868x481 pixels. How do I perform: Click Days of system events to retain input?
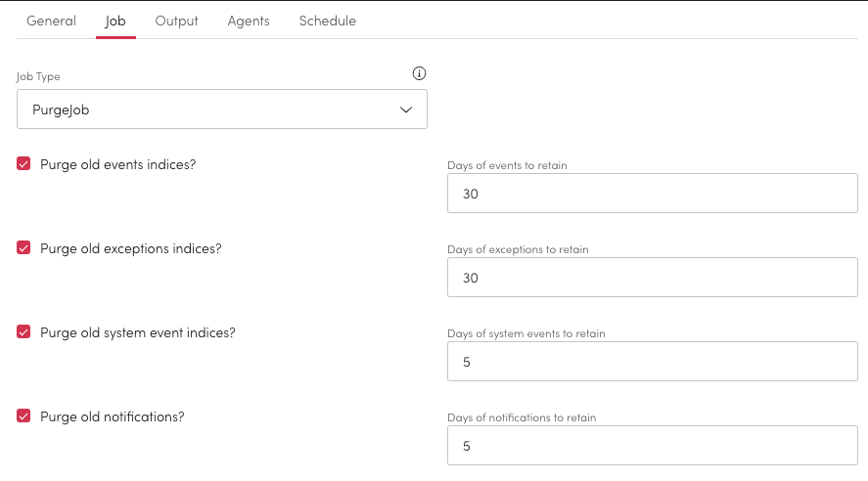652,362
